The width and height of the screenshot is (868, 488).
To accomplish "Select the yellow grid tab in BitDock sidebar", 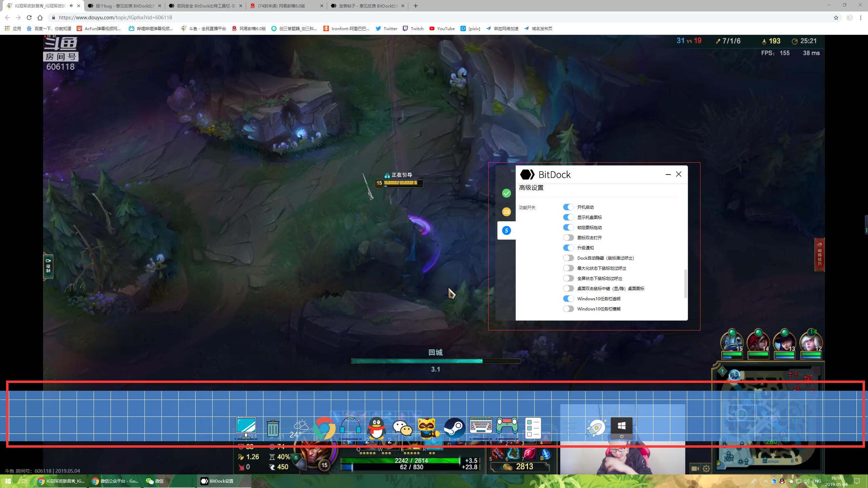I will pyautogui.click(x=506, y=212).
